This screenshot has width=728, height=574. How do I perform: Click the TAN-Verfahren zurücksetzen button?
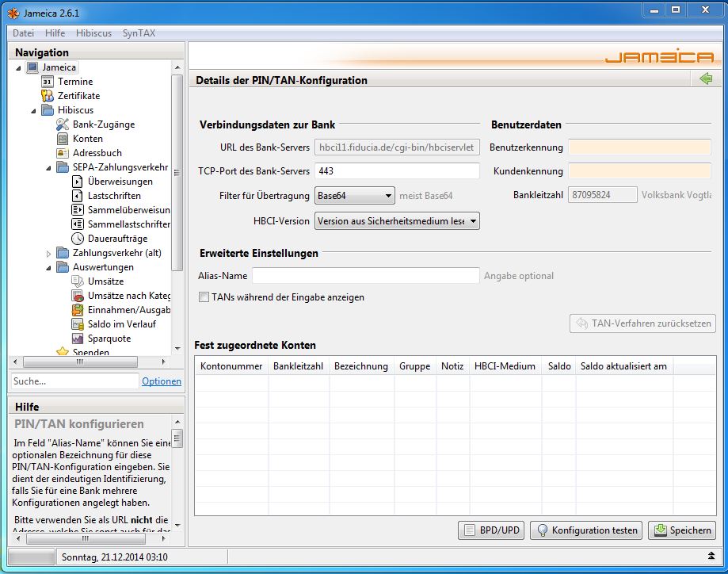pos(642,323)
